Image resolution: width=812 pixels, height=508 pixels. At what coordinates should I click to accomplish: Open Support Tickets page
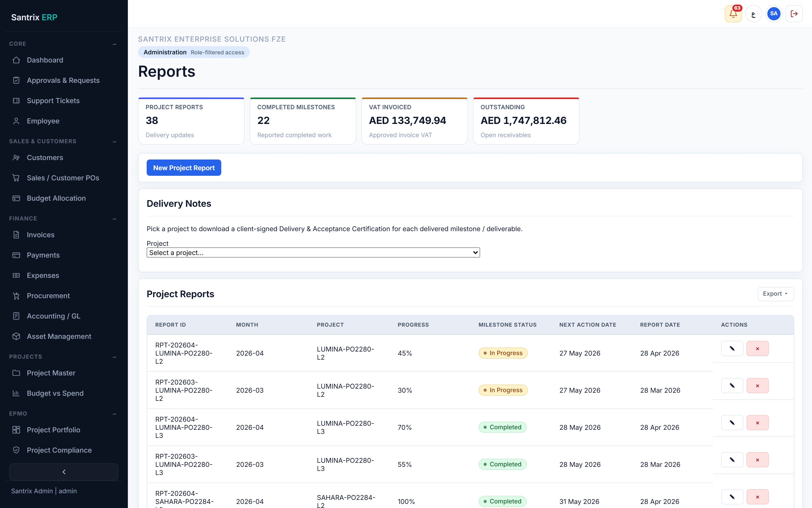(64, 101)
